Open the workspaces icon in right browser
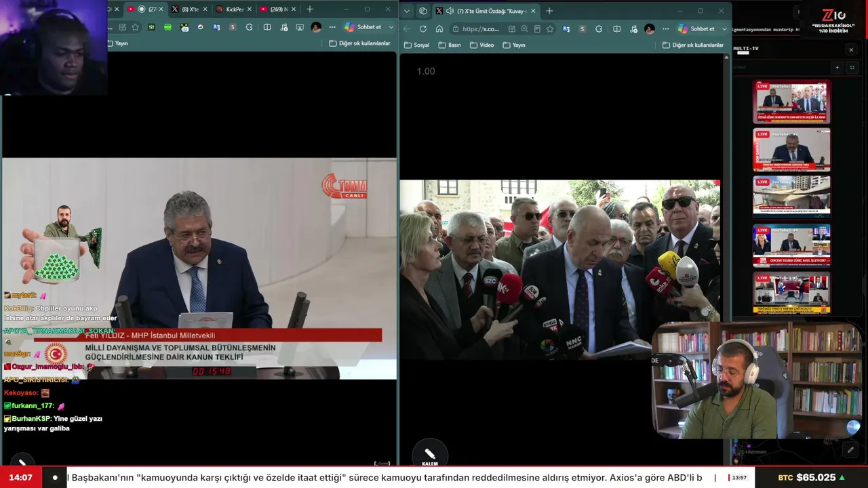The image size is (868, 488). [422, 11]
